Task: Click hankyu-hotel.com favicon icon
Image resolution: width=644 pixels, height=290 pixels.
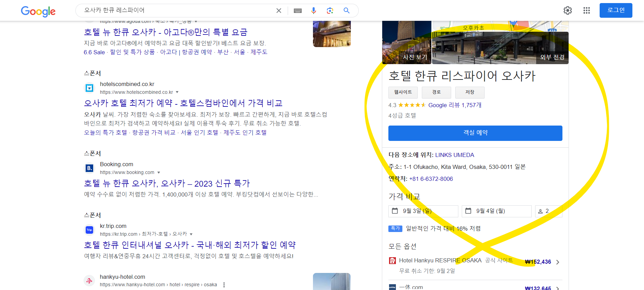Action: point(89,281)
